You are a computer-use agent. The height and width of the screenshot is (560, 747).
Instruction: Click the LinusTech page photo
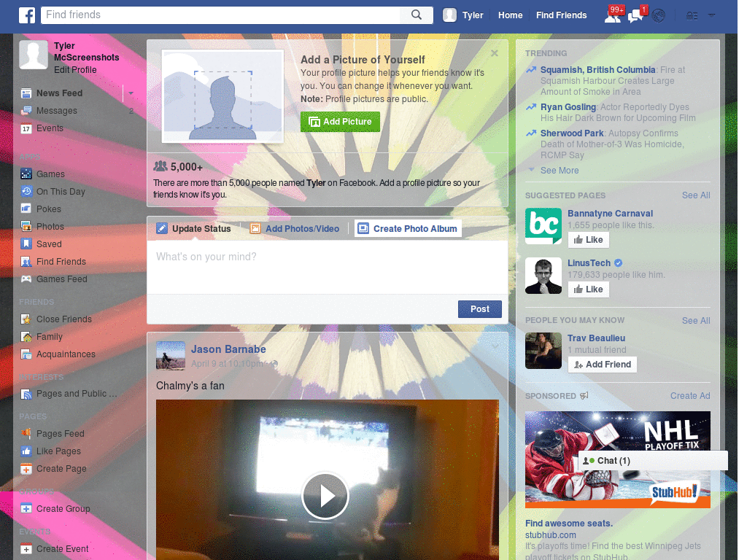pos(543,276)
